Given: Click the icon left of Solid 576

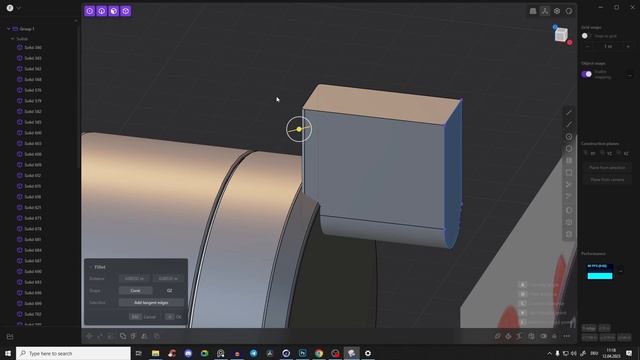Looking at the screenshot, I should point(20,90).
